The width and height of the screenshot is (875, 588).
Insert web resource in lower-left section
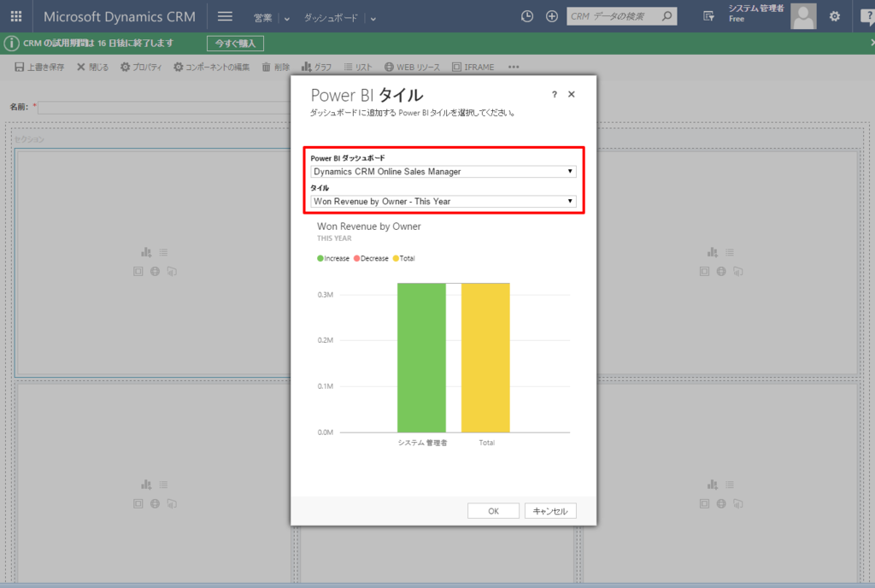(x=155, y=503)
